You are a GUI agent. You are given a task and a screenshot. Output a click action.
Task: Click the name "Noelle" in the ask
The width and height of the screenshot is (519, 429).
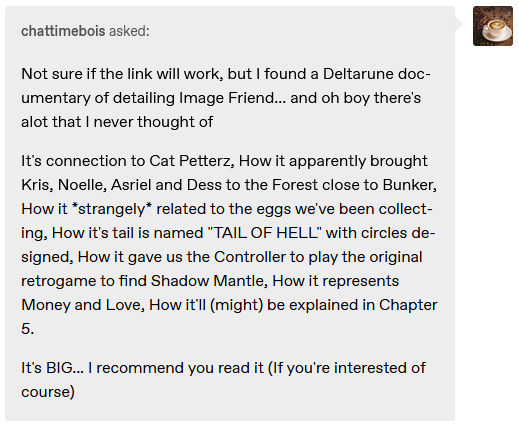click(82, 185)
